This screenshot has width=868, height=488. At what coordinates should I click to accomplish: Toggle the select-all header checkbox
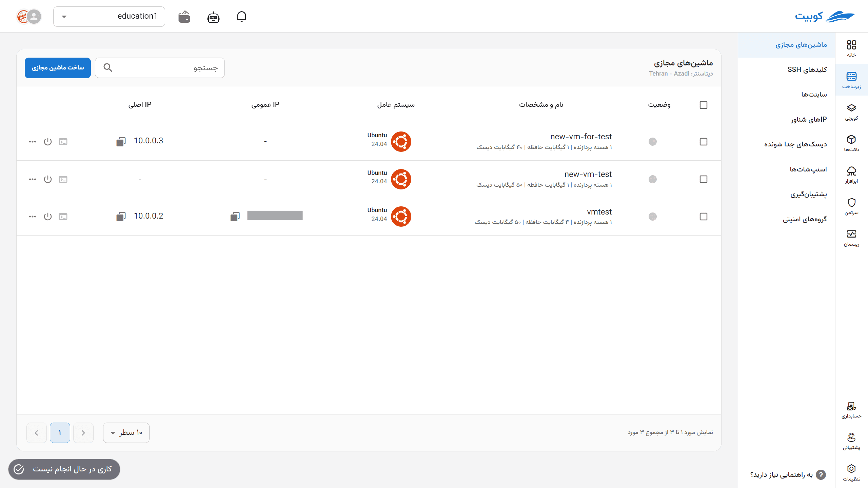pyautogui.click(x=704, y=105)
